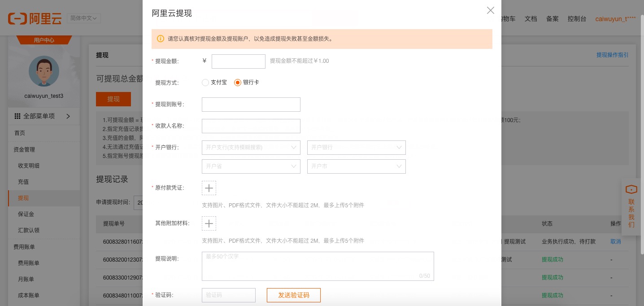Click the info icon in the warning banner
Screen dimensions: 644x306
(161, 39)
